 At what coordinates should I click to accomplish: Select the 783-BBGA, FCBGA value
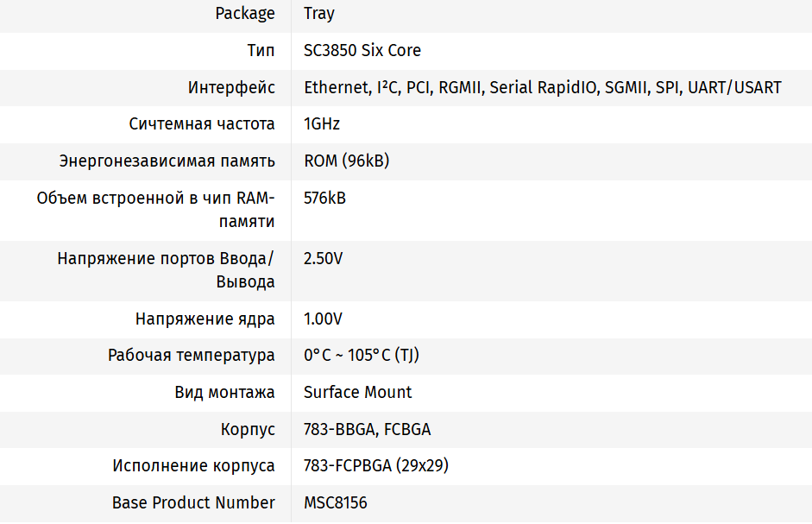(x=367, y=430)
